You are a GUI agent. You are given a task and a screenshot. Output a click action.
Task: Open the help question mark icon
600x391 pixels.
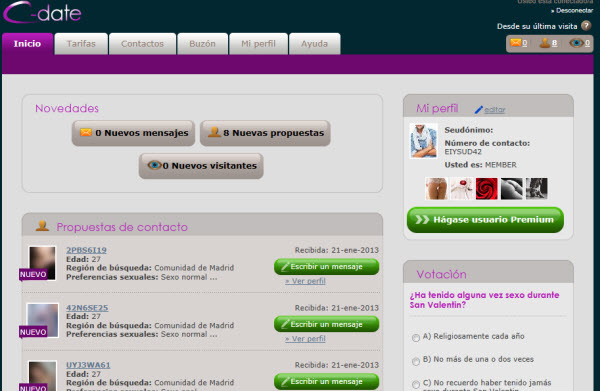tap(586, 26)
